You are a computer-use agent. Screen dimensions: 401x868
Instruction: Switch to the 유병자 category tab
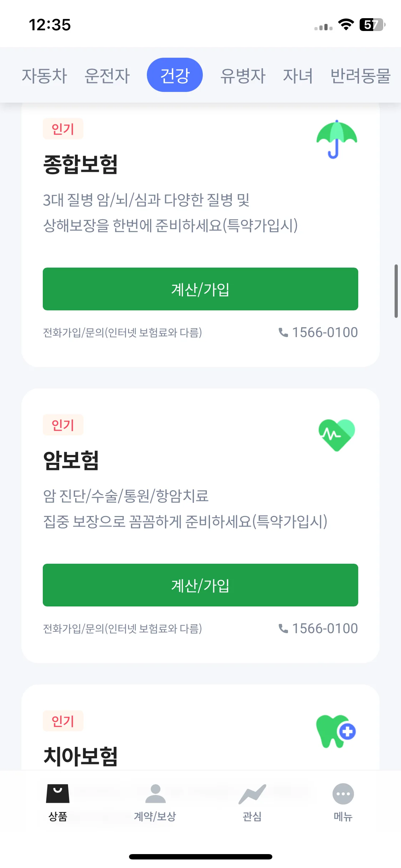point(243,76)
